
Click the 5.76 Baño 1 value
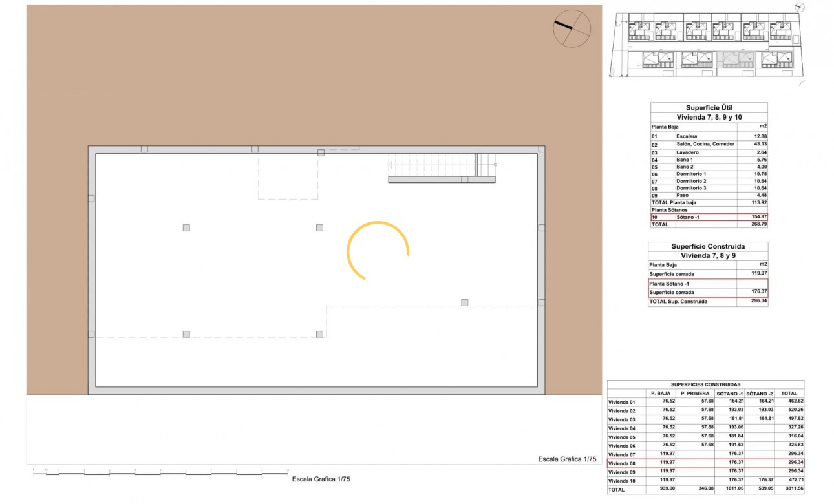761,159
